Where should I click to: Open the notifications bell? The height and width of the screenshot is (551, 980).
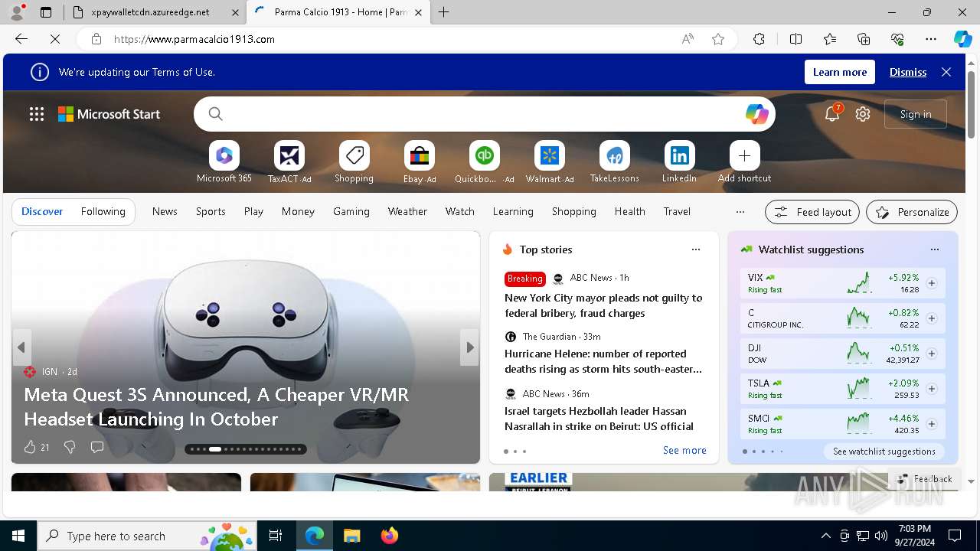point(832,114)
